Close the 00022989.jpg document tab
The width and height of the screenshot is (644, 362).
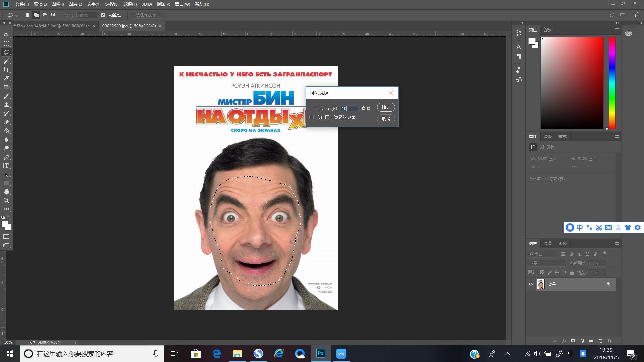coord(160,26)
